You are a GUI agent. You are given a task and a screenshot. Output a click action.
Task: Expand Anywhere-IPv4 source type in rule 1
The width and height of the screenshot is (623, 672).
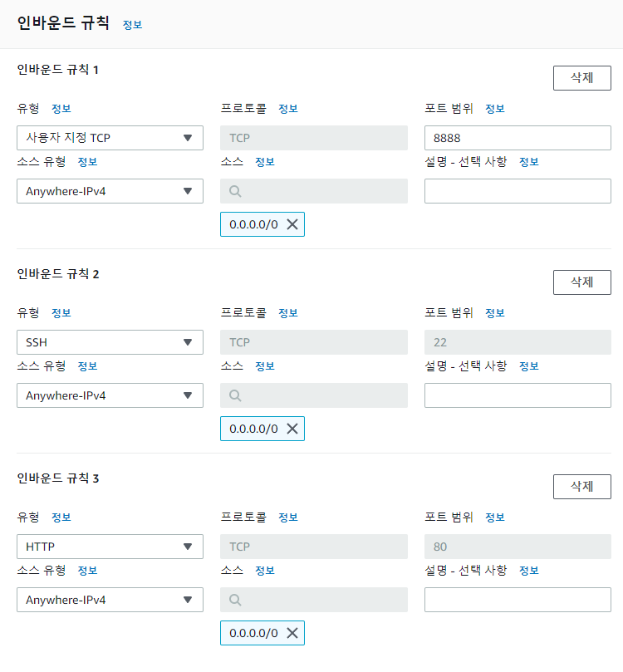(110, 191)
